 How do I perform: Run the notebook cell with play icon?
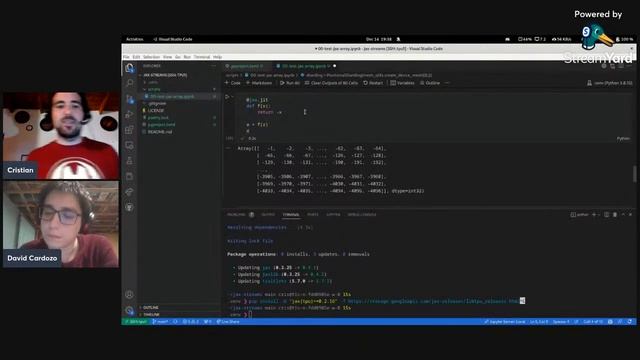(227, 97)
